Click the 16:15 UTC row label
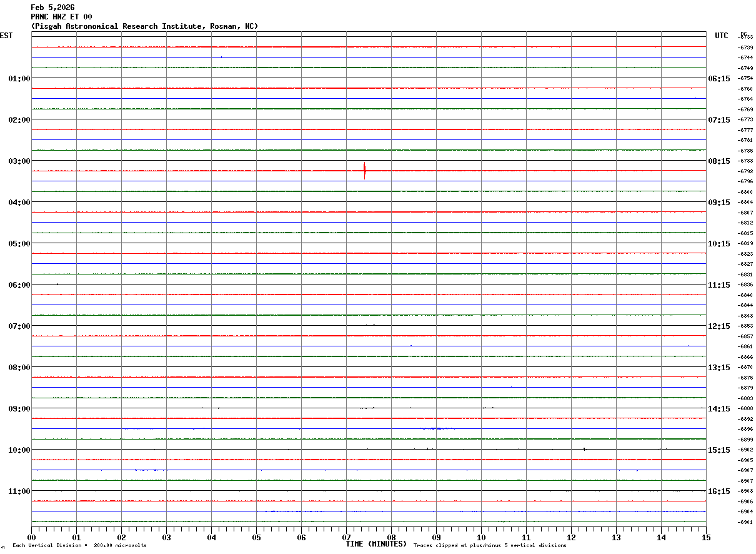 [719, 491]
